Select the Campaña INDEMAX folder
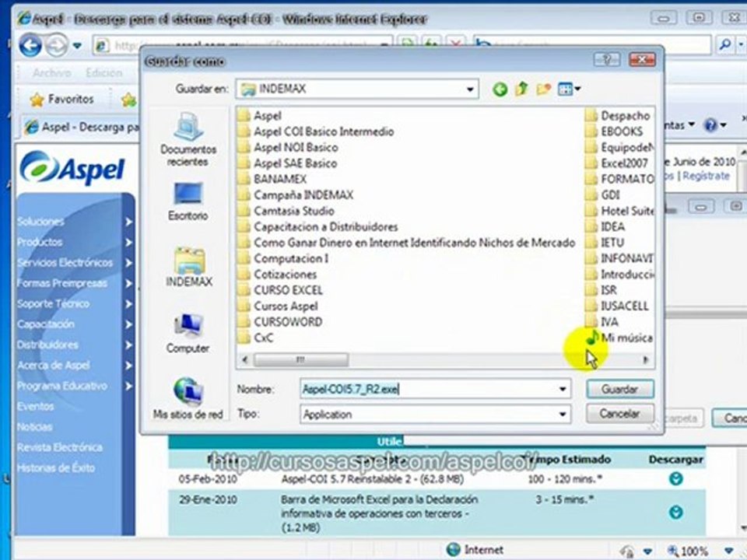This screenshot has height=560, width=747. 296,194
